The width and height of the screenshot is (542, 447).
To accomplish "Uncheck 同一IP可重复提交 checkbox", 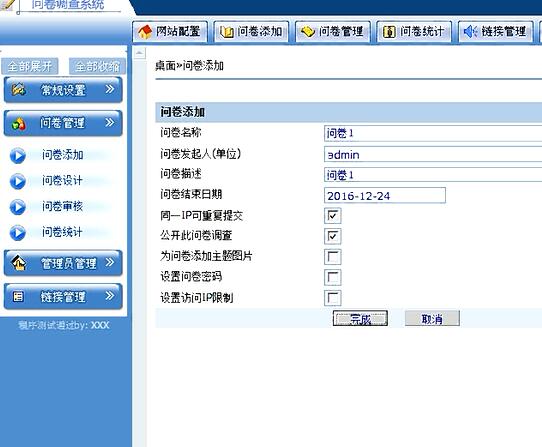I will click(333, 216).
